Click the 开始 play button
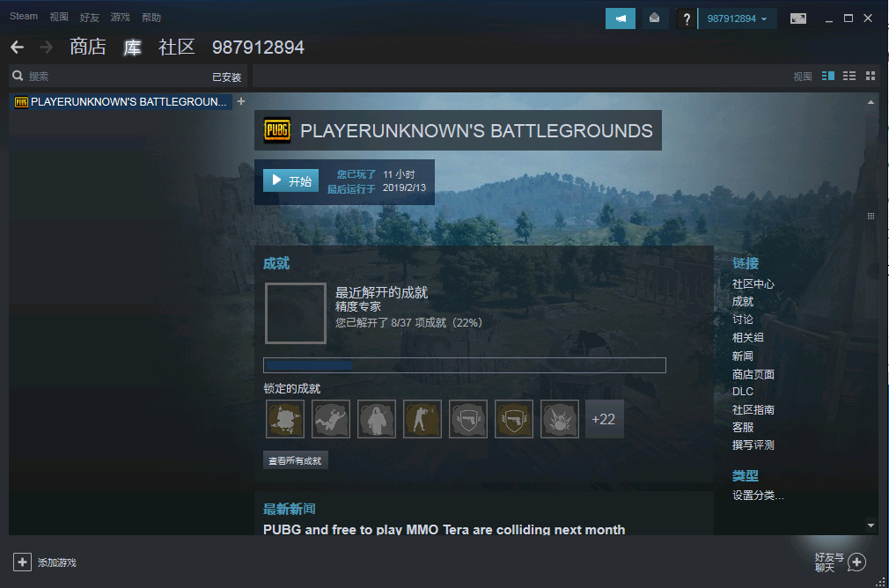The height and width of the screenshot is (588, 889). point(290,180)
